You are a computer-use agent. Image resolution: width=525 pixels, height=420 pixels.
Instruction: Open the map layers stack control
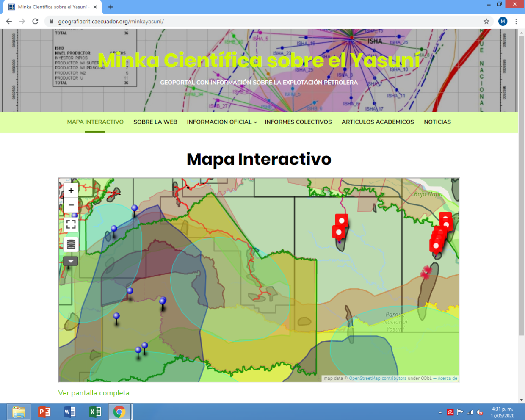[71, 244]
